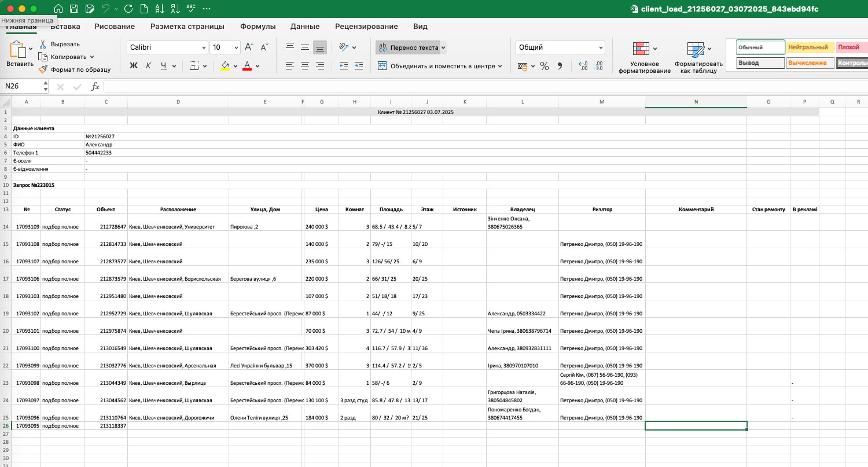Open the Calibri font name dropdown

tap(203, 47)
